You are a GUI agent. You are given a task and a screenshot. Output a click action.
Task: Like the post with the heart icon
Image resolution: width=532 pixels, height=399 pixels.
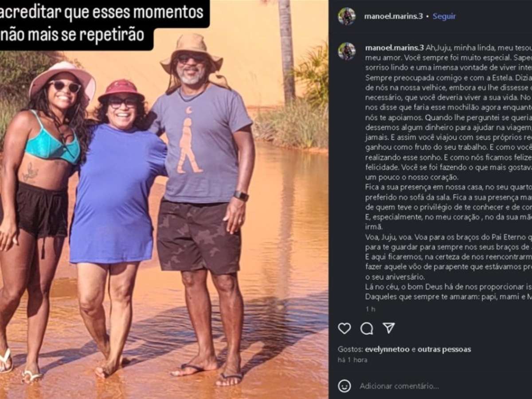click(344, 328)
